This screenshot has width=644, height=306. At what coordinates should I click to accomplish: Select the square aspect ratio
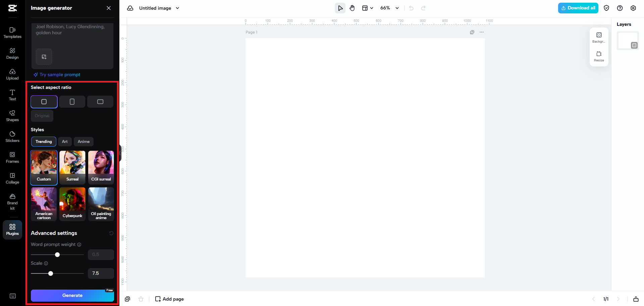(x=44, y=102)
